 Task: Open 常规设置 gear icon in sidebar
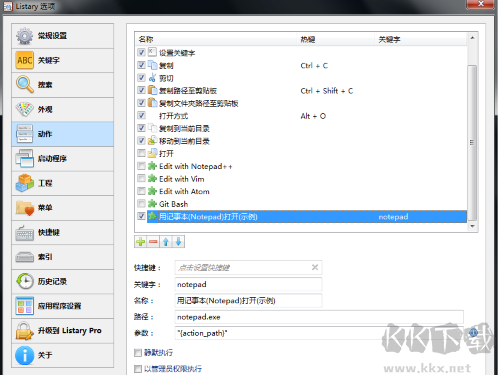(24, 36)
